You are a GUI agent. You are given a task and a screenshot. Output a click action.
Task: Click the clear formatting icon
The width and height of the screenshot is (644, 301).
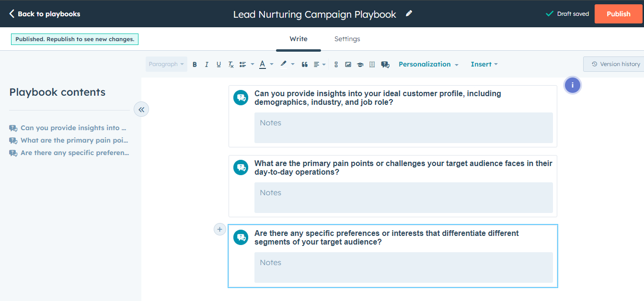click(x=230, y=64)
